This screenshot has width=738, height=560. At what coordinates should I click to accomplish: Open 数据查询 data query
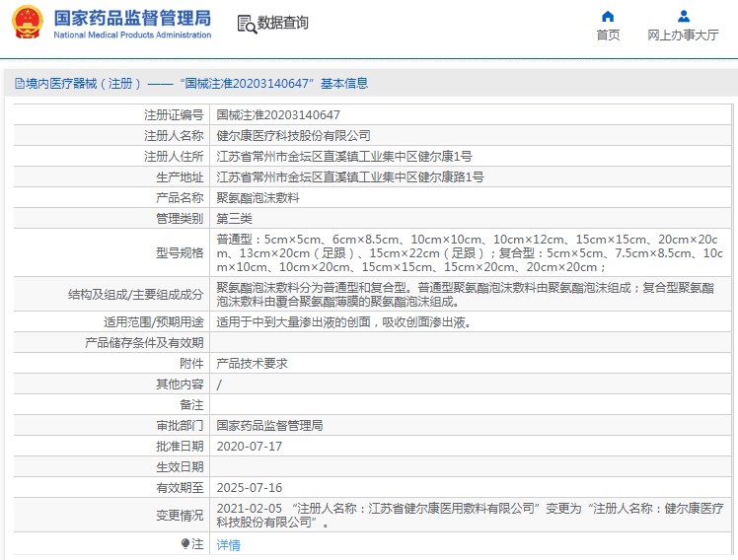tap(282, 23)
